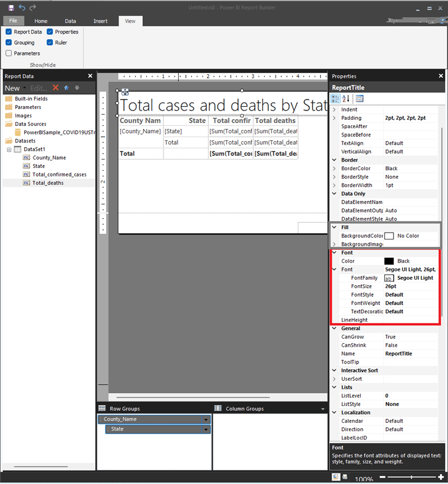Select the State dataset field
This screenshot has height=484, width=448.
[x=39, y=166]
